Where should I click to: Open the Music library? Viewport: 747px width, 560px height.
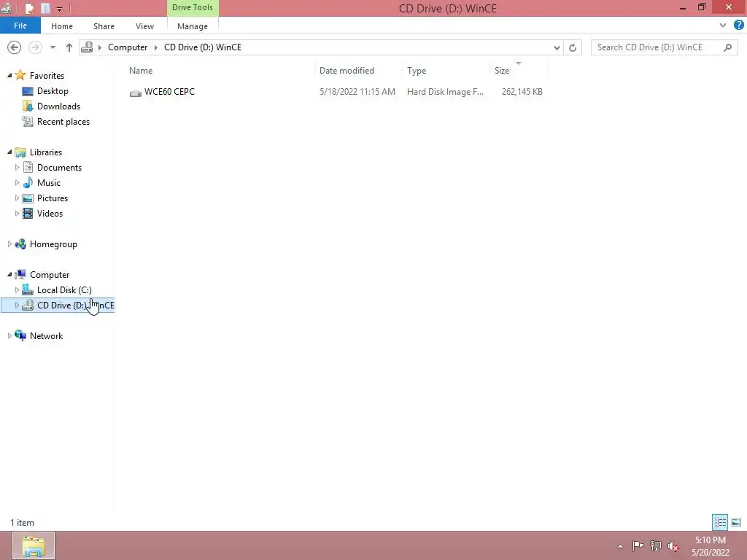pyautogui.click(x=49, y=182)
